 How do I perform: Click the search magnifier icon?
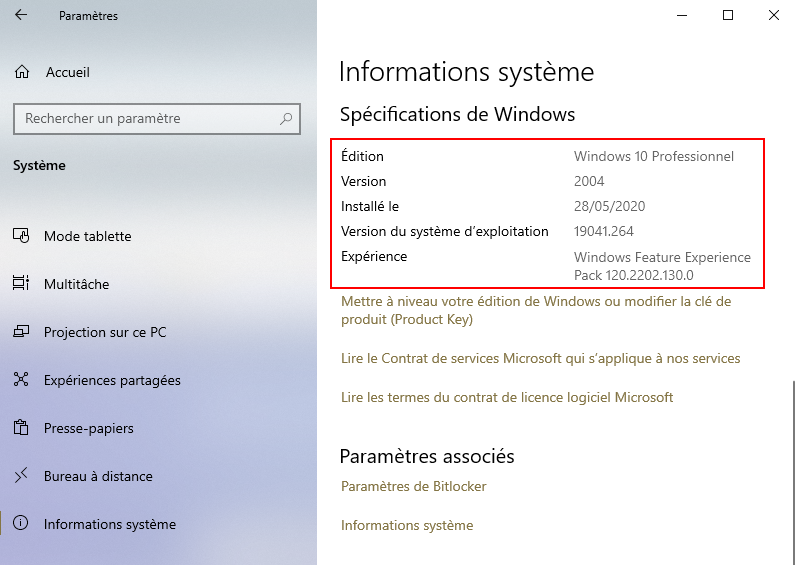click(286, 119)
